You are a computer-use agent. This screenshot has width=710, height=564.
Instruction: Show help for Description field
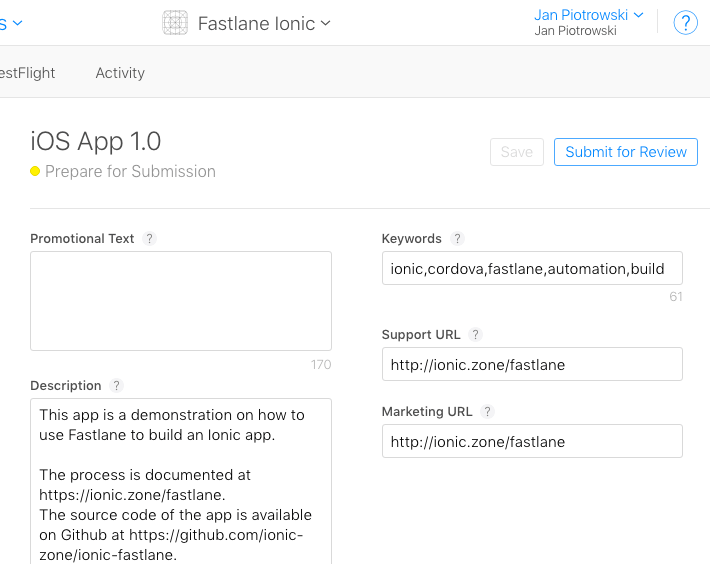pyautogui.click(x=116, y=386)
